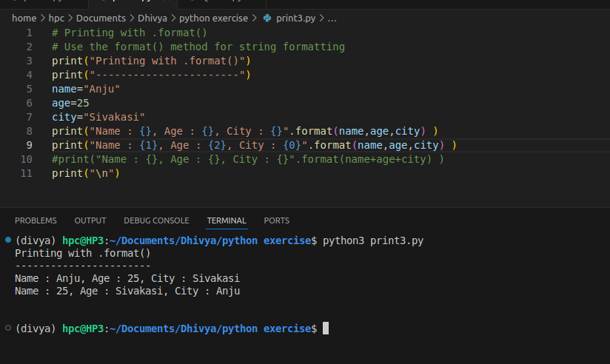Viewport: 610px width, 364px height.
Task: Click the hollow circle marker beside last prompt
Action: coord(7,328)
